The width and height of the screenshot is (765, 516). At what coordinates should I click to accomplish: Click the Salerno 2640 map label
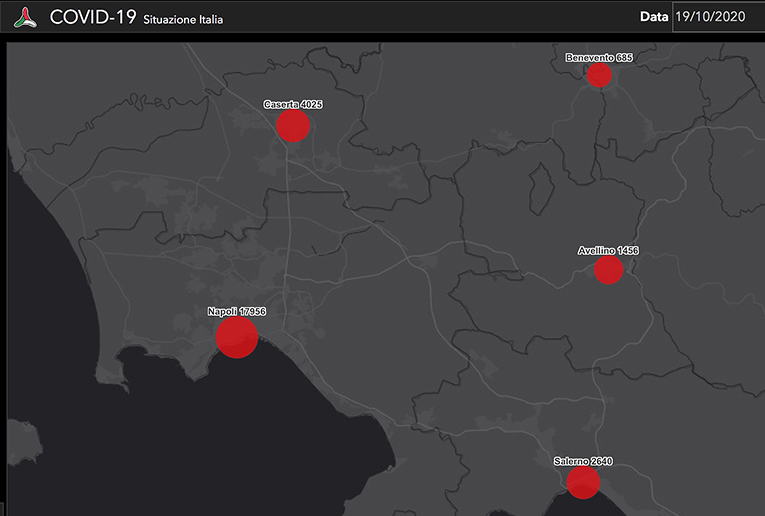coord(583,461)
